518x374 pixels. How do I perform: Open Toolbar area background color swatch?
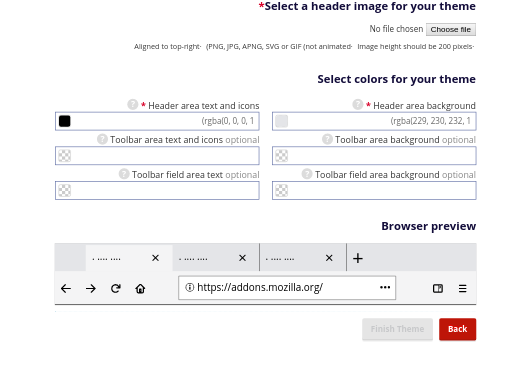coord(282,156)
